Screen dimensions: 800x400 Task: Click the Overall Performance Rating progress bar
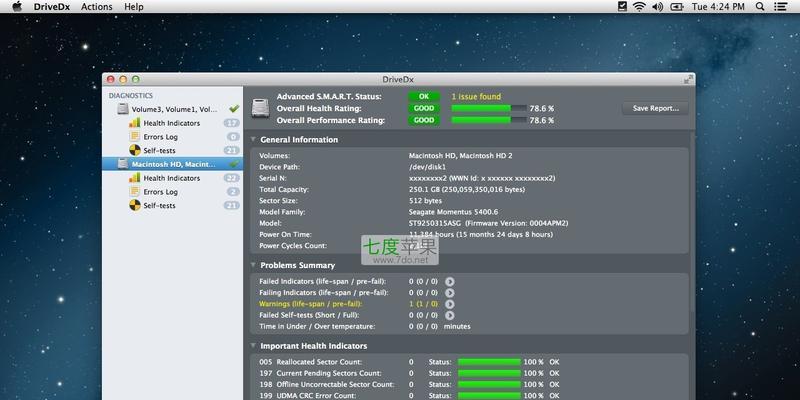click(489, 120)
